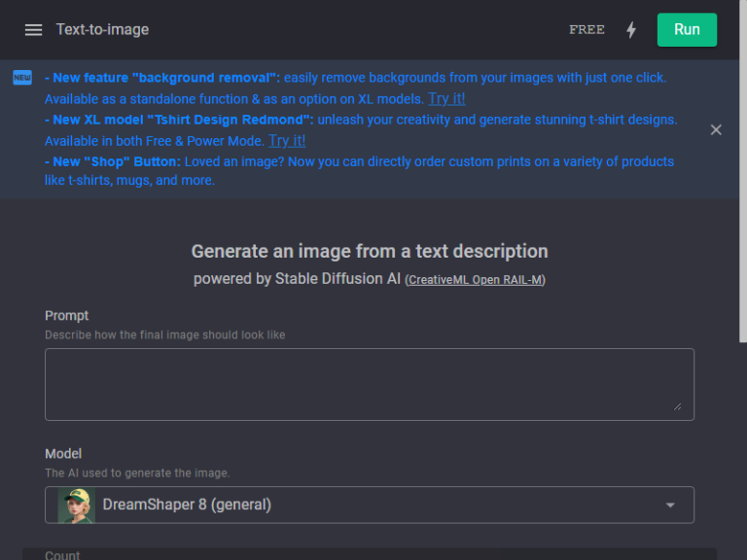
Task: Click 'The AI used to generate the image.' hint
Action: coord(137,473)
